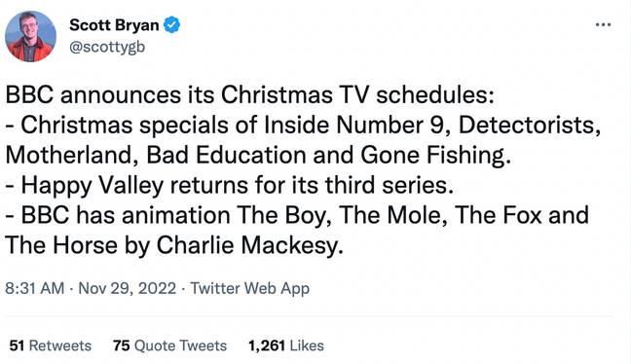The height and width of the screenshot is (364, 631).
Task: Click the name 'Charlie Mackesy' in the tweet
Action: pos(249,245)
